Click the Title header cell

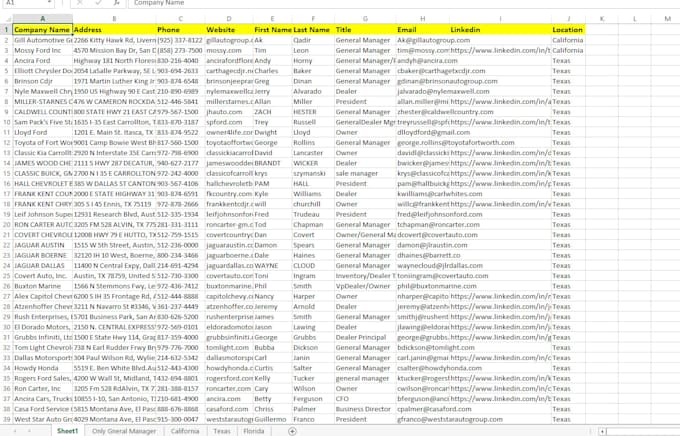pyautogui.click(x=365, y=30)
